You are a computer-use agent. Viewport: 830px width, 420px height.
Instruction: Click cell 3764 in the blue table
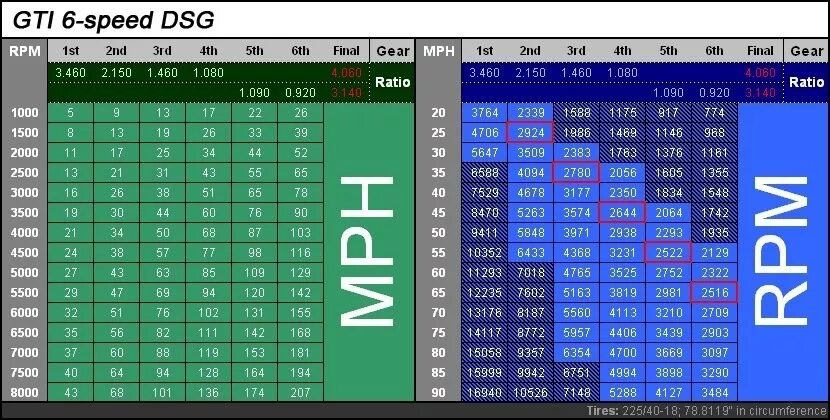click(x=484, y=113)
